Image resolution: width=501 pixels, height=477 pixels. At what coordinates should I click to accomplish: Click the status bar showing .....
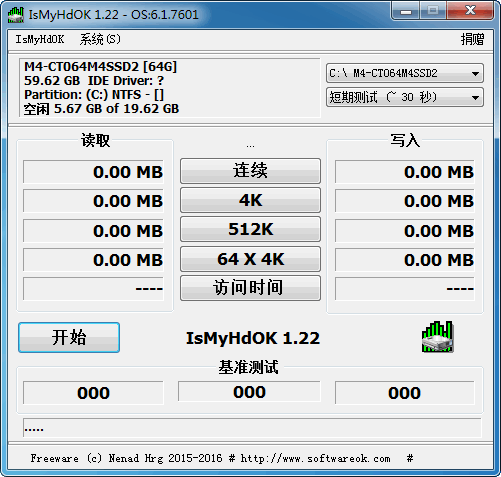coord(252,428)
